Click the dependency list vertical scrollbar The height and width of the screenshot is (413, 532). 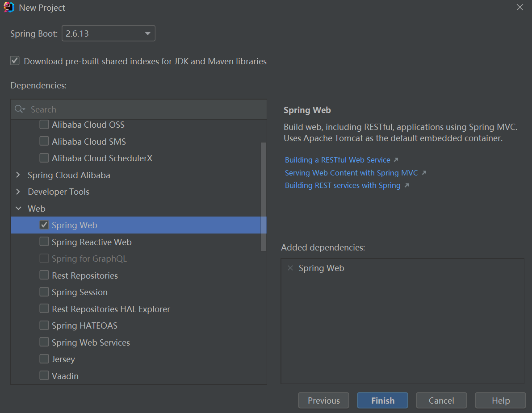(x=263, y=196)
